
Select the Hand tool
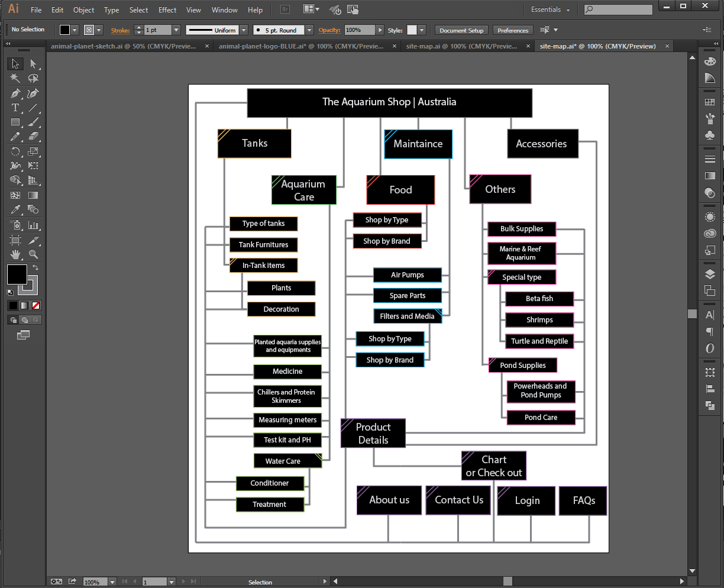click(x=15, y=254)
